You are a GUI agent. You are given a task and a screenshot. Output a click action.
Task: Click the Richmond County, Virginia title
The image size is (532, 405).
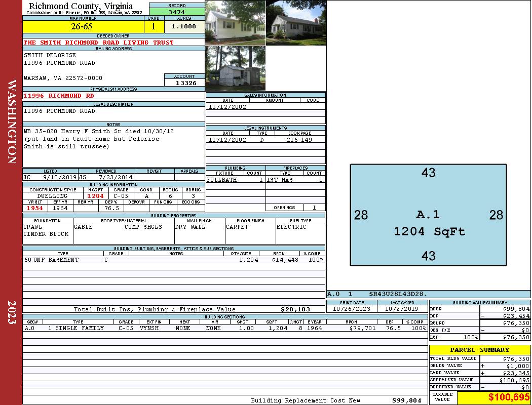tap(81, 6)
